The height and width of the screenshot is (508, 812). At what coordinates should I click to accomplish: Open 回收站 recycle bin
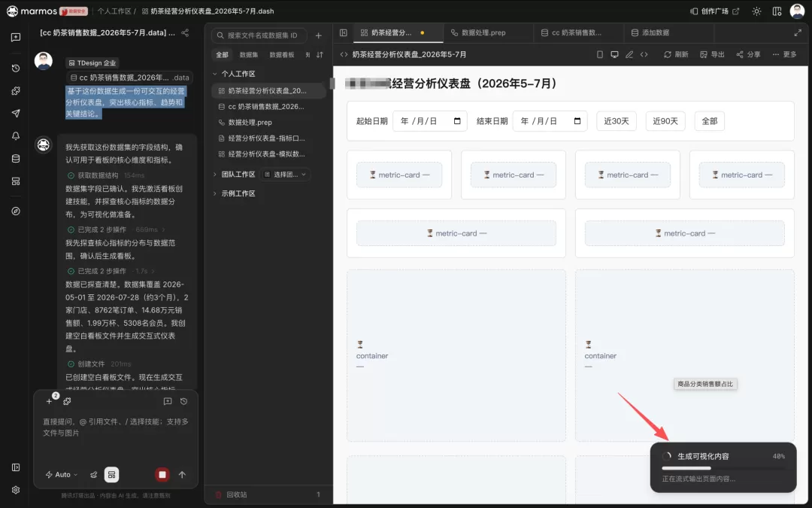[268, 494]
